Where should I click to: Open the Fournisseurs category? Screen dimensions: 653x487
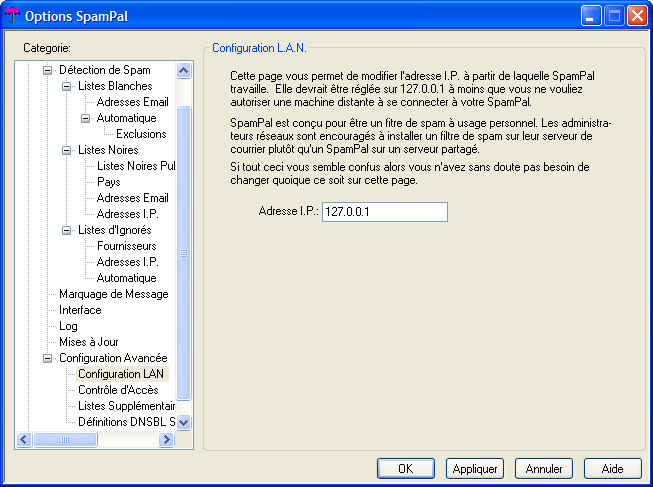pyautogui.click(x=127, y=246)
